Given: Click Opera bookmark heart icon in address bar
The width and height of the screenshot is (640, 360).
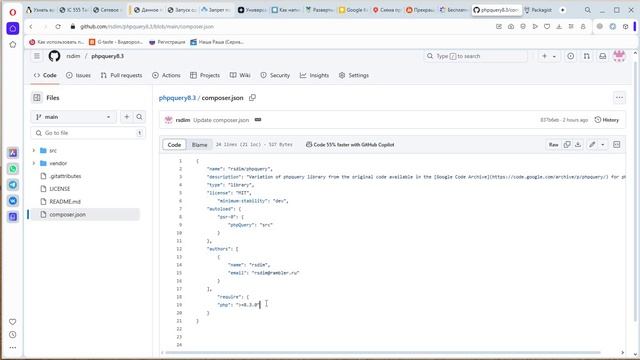Looking at the screenshot, I should tap(547, 27).
